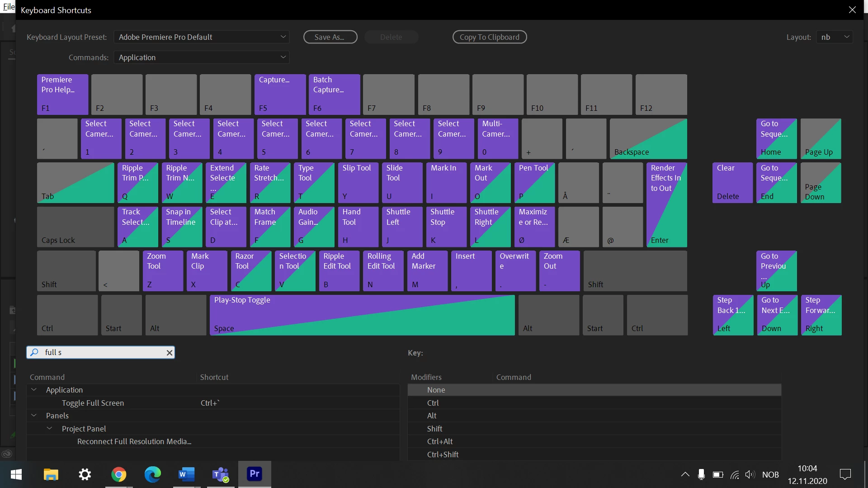868x488 pixels.
Task: Launch Microsoft Edge from the taskbar
Action: tap(153, 474)
